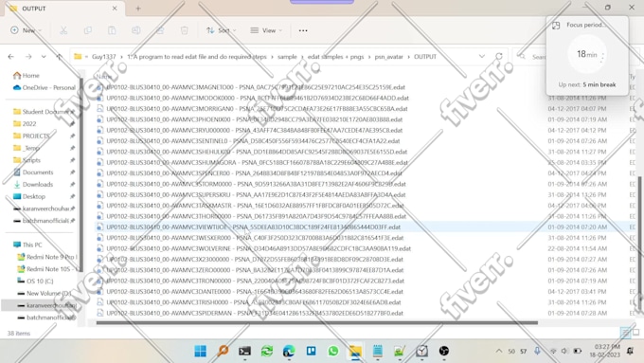Open the See more ellipsis menu
The width and height of the screenshot is (644, 363).
(x=303, y=30)
